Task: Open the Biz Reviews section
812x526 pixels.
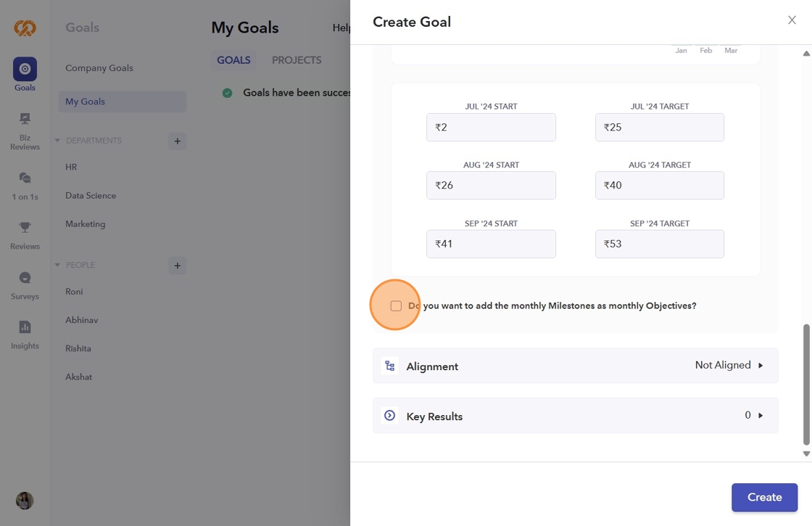Action: (x=25, y=119)
